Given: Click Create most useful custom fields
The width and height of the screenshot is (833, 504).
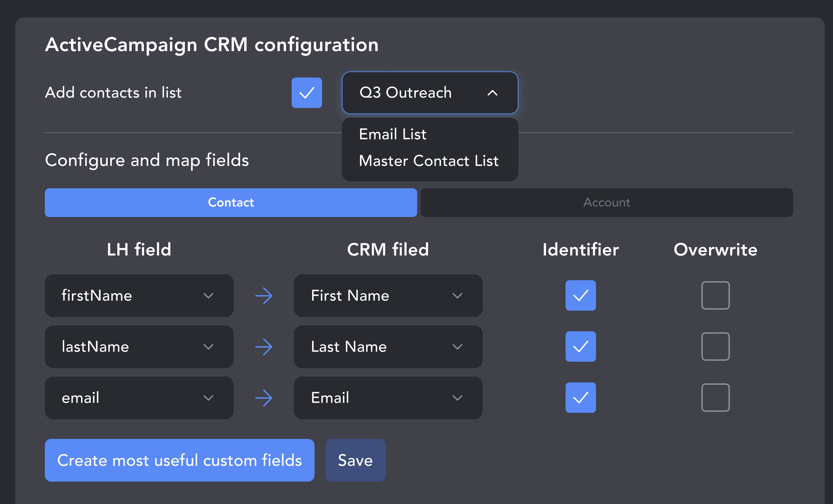Looking at the screenshot, I should coord(180,460).
